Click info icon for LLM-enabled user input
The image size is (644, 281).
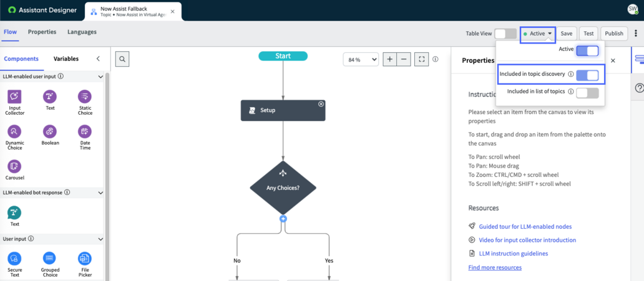click(x=61, y=76)
